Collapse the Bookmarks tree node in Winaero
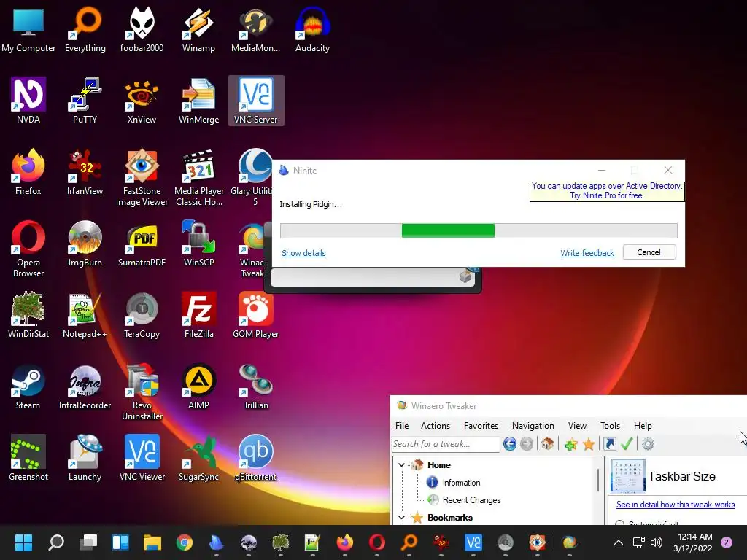This screenshot has width=747, height=560. 402,517
